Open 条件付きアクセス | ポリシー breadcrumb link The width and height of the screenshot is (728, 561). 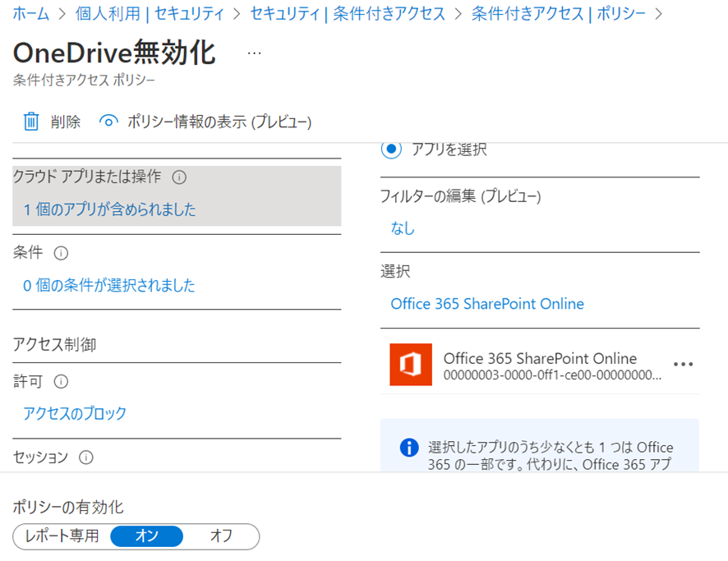pos(558,13)
